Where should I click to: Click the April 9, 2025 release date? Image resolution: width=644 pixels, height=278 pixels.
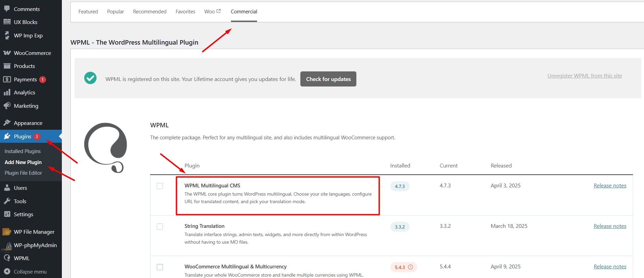[x=506, y=267]
